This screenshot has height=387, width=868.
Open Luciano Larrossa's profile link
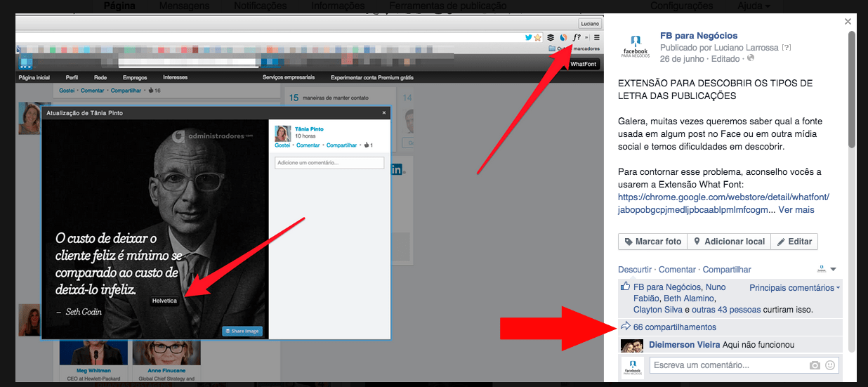(746, 47)
